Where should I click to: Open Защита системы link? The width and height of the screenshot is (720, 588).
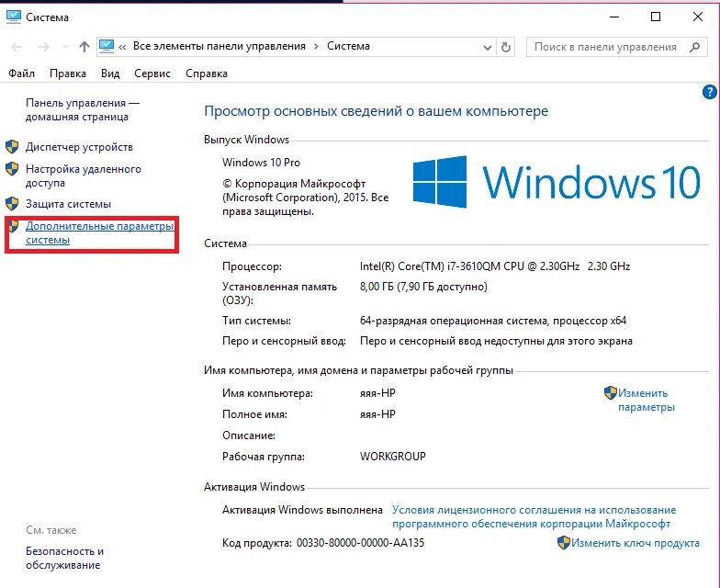pyautogui.click(x=68, y=204)
